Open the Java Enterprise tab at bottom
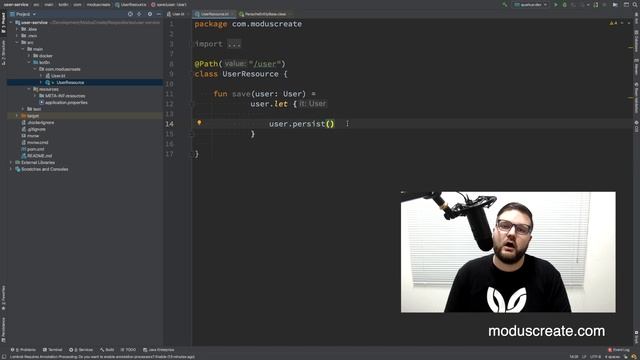 point(159,350)
